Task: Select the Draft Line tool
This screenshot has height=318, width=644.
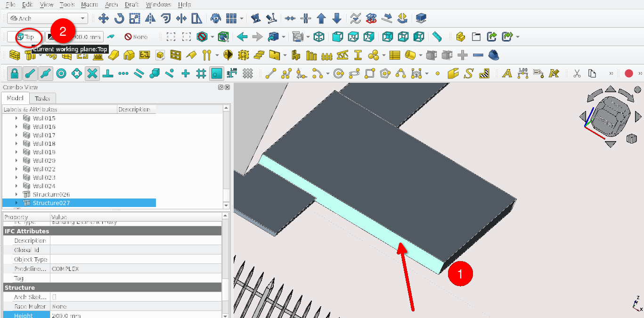Action: pyautogui.click(x=271, y=73)
